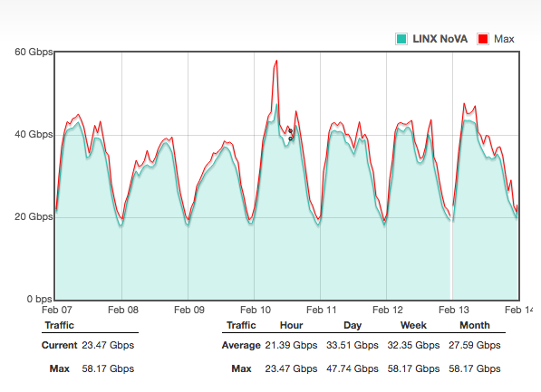Click the Feb 09 date label
This screenshot has height=392, width=541.
click(189, 310)
